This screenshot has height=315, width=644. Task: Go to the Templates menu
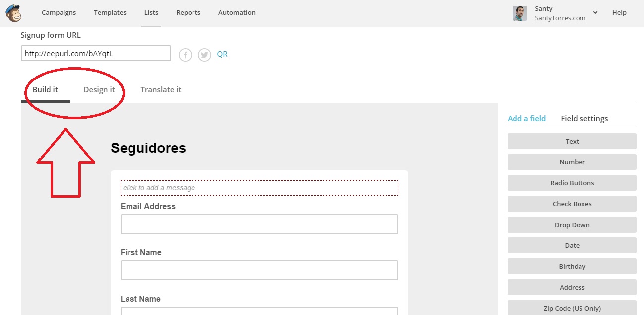(110, 13)
